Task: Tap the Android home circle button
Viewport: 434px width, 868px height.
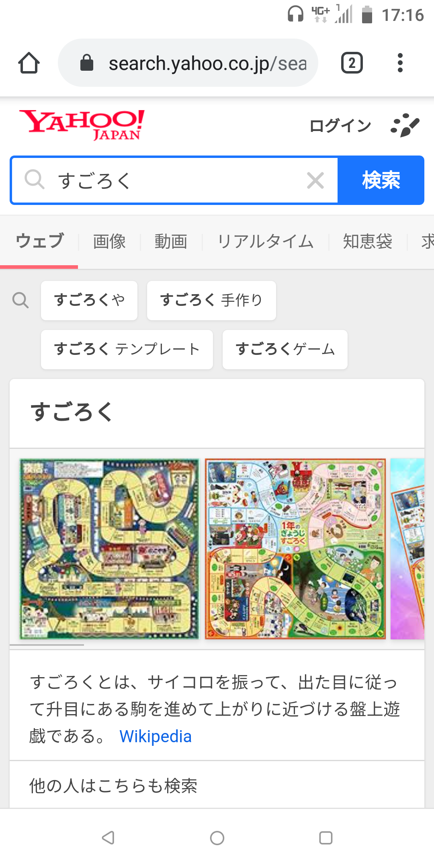Action: (217, 838)
